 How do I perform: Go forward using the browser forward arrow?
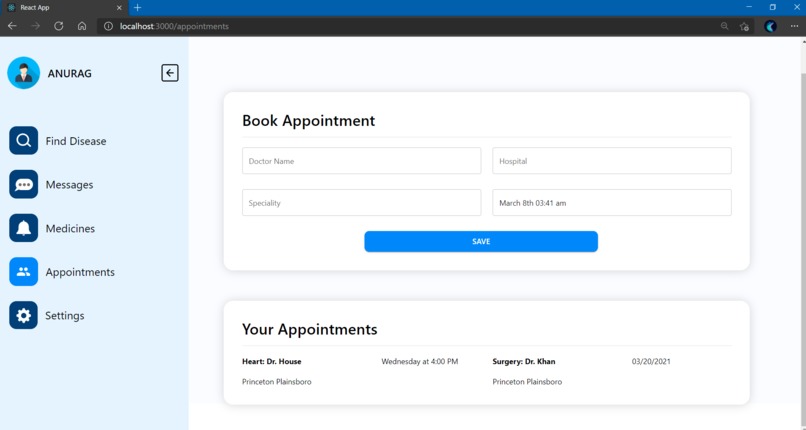pos(35,26)
